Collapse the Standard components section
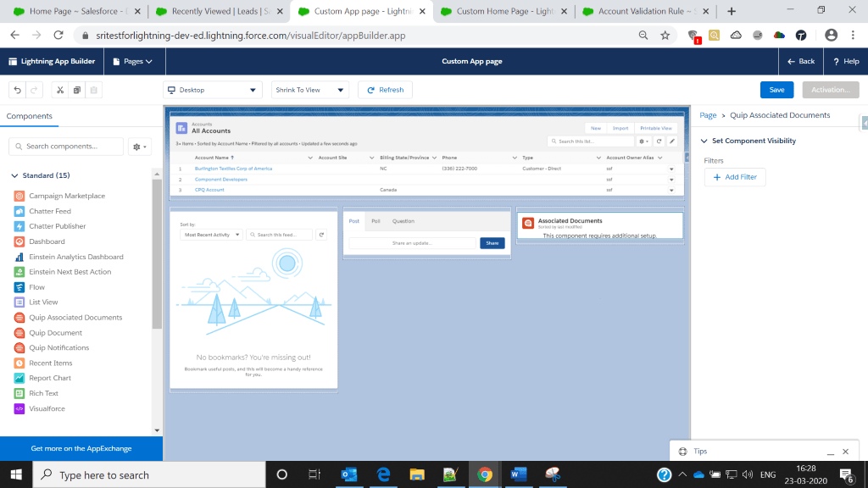This screenshot has height=488, width=868. tap(14, 175)
